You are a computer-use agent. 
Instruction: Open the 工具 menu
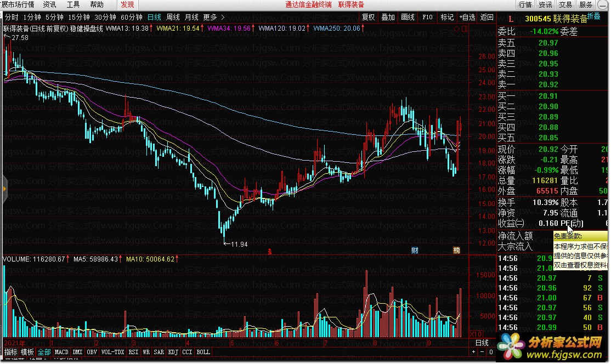tap(73, 5)
